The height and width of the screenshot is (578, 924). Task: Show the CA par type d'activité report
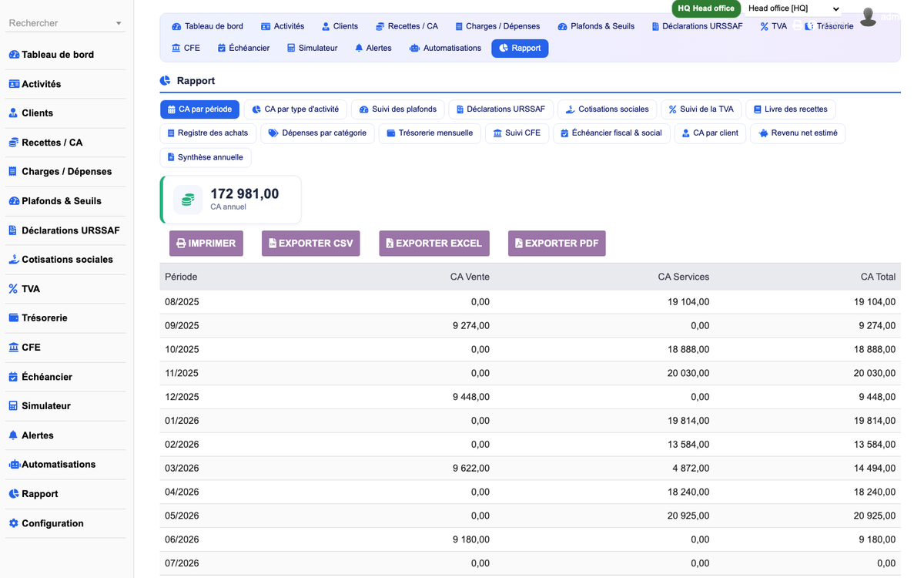[296, 109]
